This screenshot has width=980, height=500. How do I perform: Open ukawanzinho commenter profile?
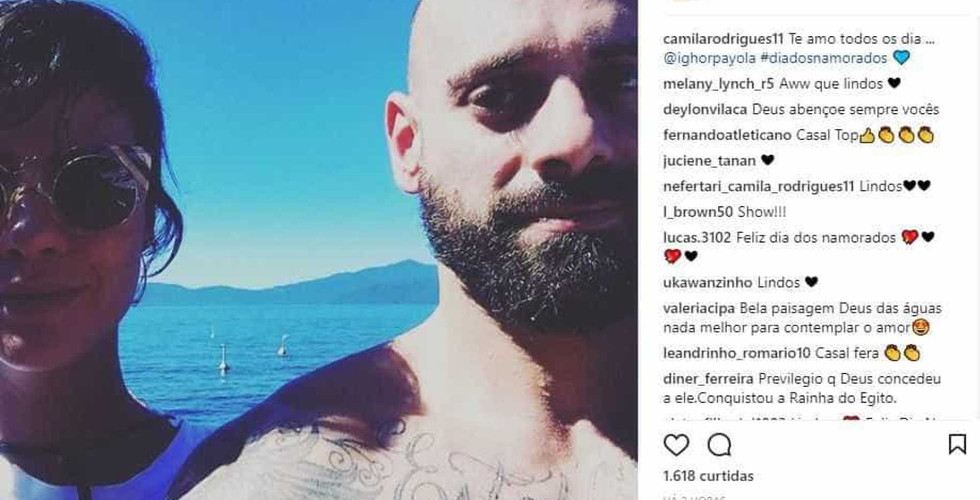click(708, 282)
